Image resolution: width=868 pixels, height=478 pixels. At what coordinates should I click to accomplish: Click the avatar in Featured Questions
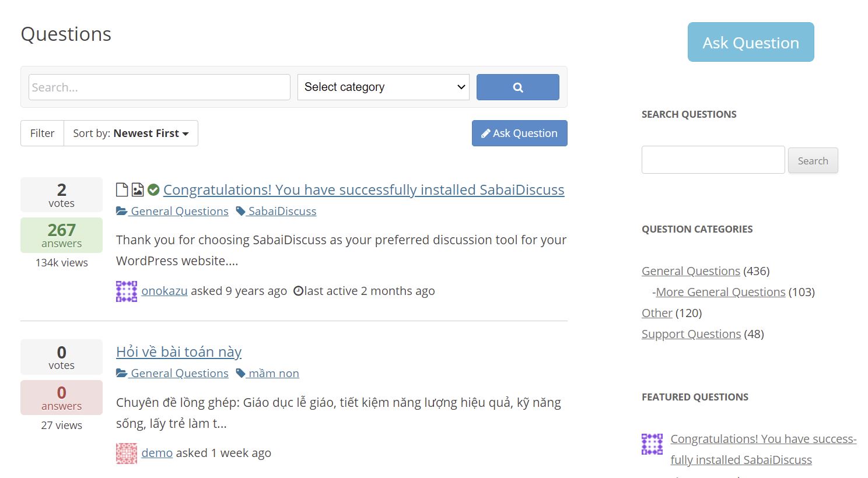652,444
